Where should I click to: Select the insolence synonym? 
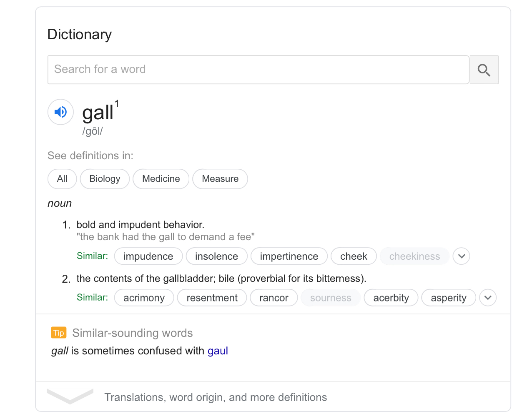(x=216, y=256)
